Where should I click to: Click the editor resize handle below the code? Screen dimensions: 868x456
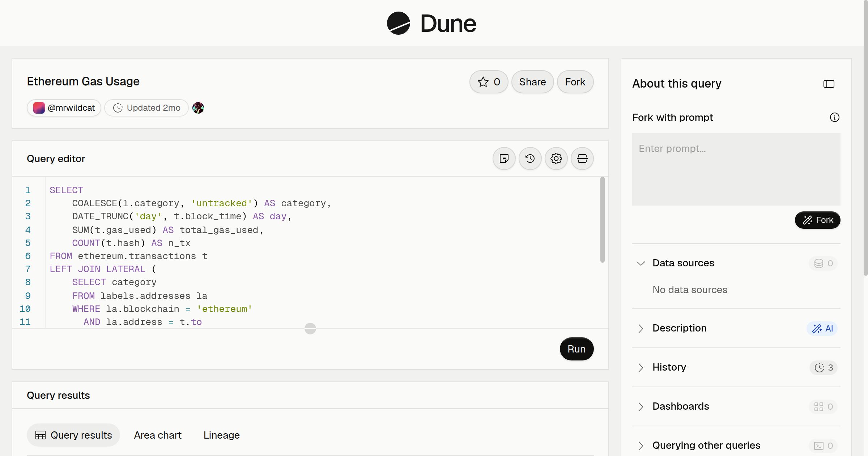tap(310, 329)
